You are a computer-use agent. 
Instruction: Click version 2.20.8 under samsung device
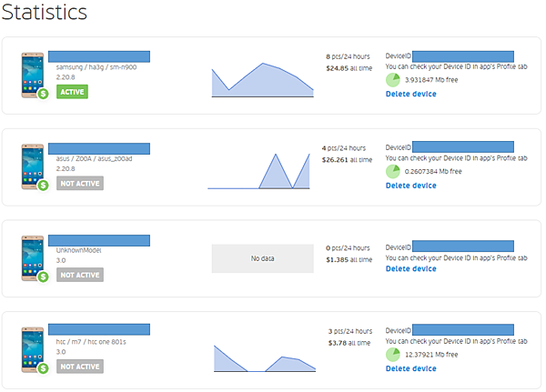pyautogui.click(x=66, y=77)
